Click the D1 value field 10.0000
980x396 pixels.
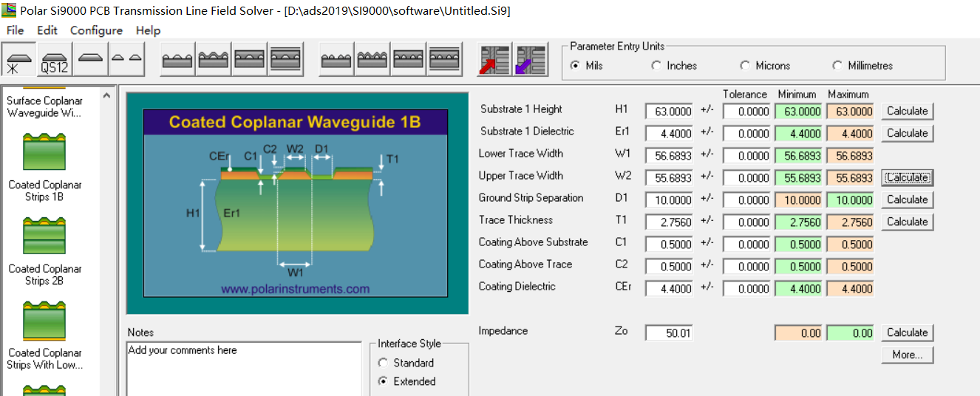pos(670,200)
